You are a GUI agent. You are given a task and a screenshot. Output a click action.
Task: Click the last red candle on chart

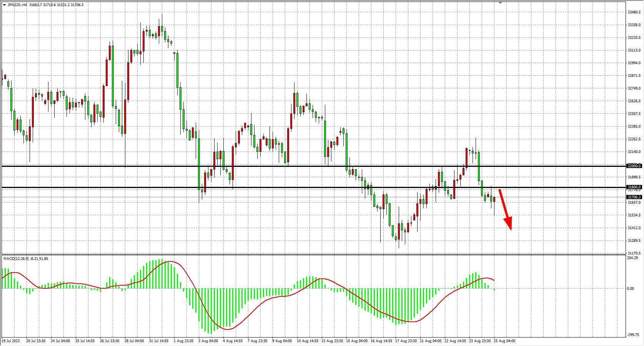tap(494, 199)
